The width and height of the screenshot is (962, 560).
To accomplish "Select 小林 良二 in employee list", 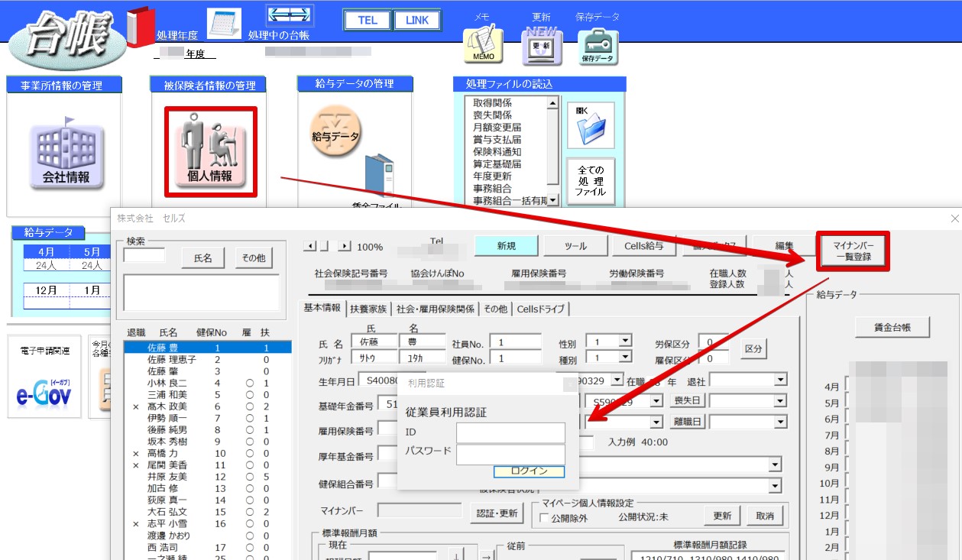I will (x=207, y=383).
